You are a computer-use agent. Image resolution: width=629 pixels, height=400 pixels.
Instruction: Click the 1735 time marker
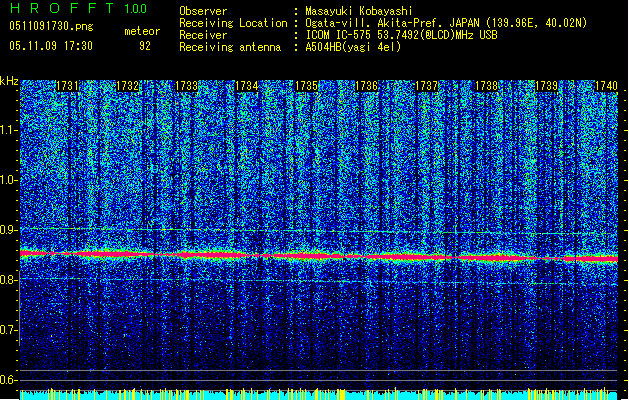click(x=307, y=87)
